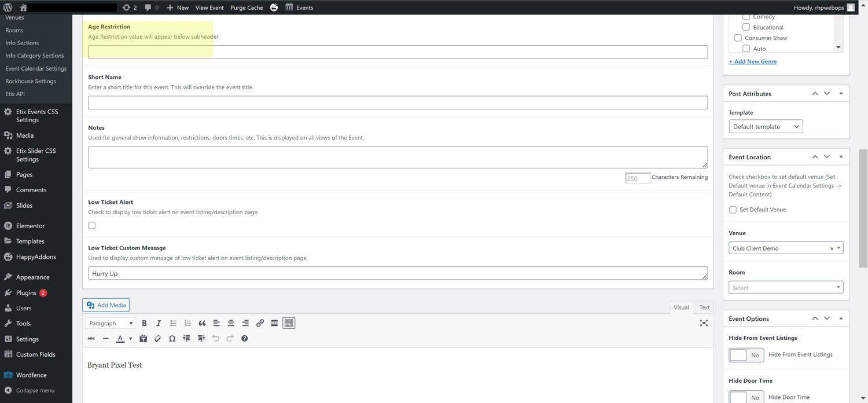Screen dimensions: 868x403
Task: Toggle bold formatting in the editor
Action: (x=144, y=323)
